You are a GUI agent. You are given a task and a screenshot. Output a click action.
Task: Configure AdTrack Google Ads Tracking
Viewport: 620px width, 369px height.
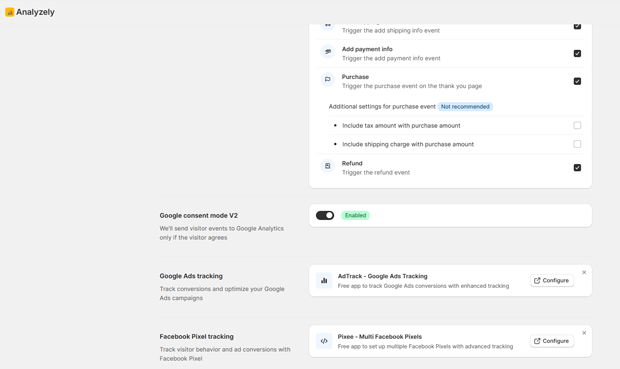coord(552,280)
